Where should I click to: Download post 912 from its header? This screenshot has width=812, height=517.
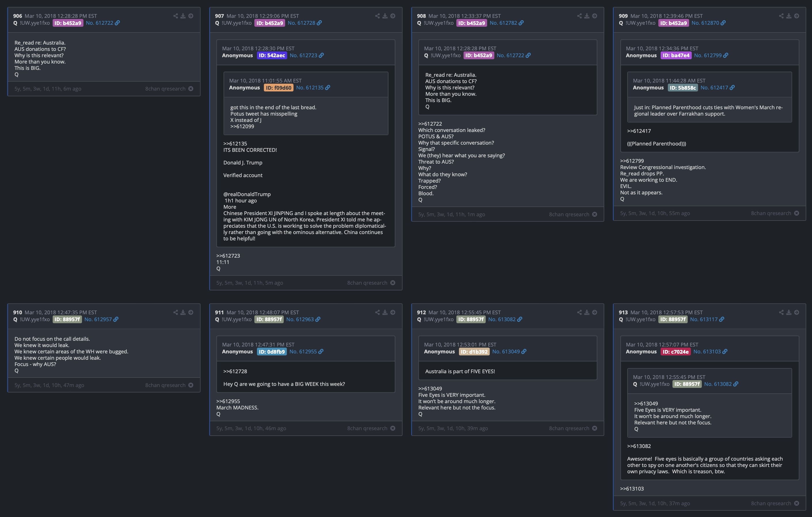click(587, 313)
